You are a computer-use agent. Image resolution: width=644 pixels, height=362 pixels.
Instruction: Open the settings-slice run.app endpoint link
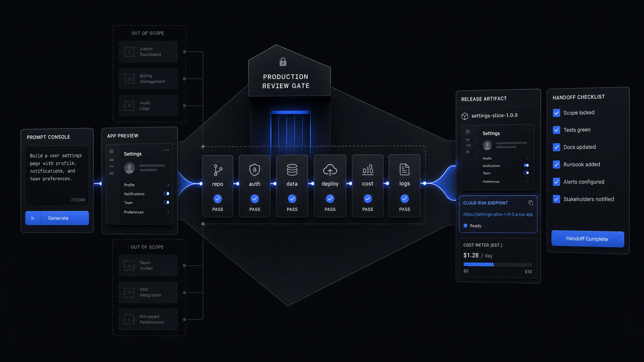(x=498, y=214)
